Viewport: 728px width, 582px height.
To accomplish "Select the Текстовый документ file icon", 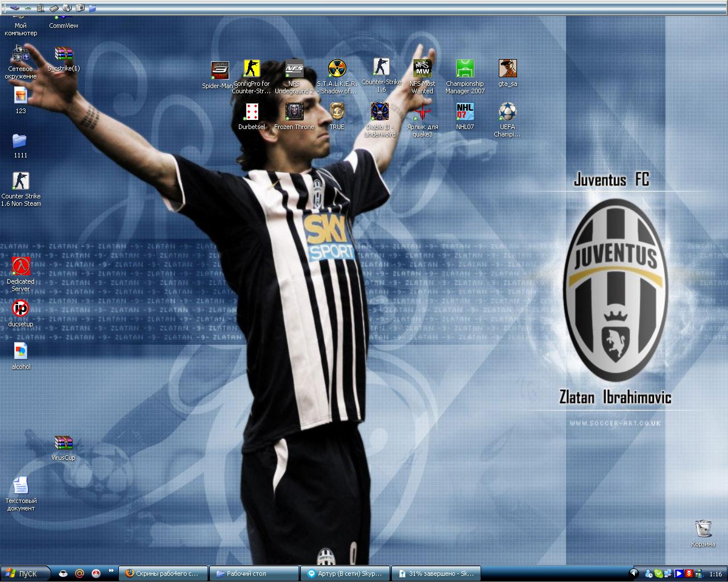I will click(x=20, y=493).
